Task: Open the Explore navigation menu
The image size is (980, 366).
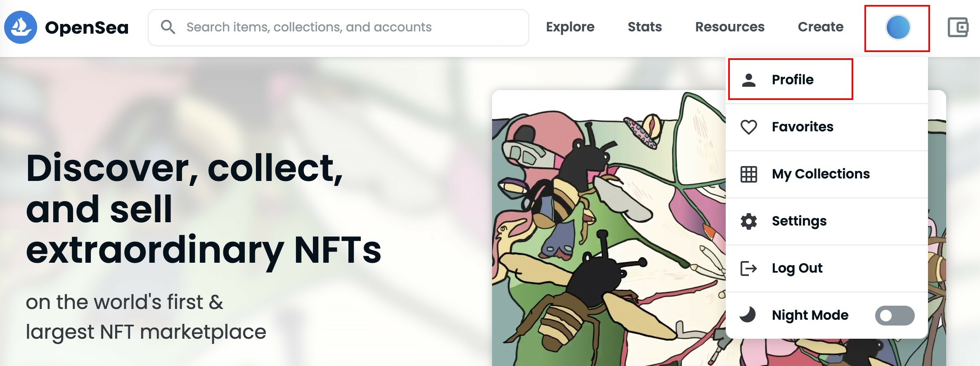Action: [x=570, y=27]
